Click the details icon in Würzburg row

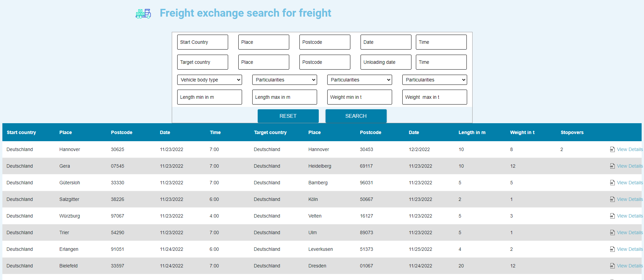tap(612, 216)
